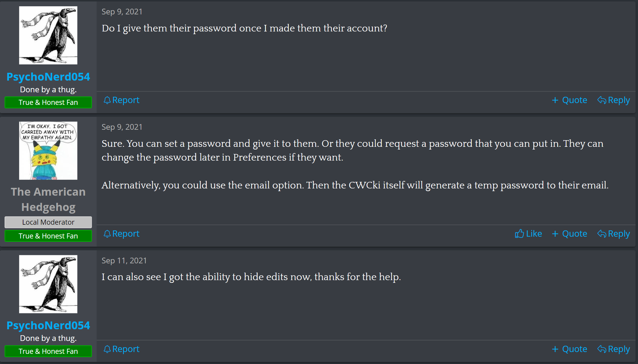Click the reply arrow icon on Sep 11 post
Image resolution: width=638 pixels, height=364 pixels.
coord(601,349)
